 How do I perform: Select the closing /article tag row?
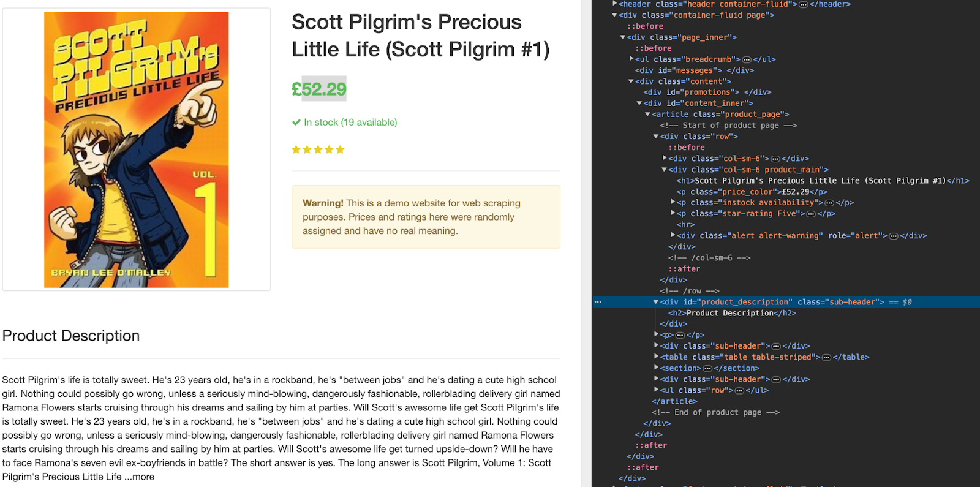[x=674, y=401]
